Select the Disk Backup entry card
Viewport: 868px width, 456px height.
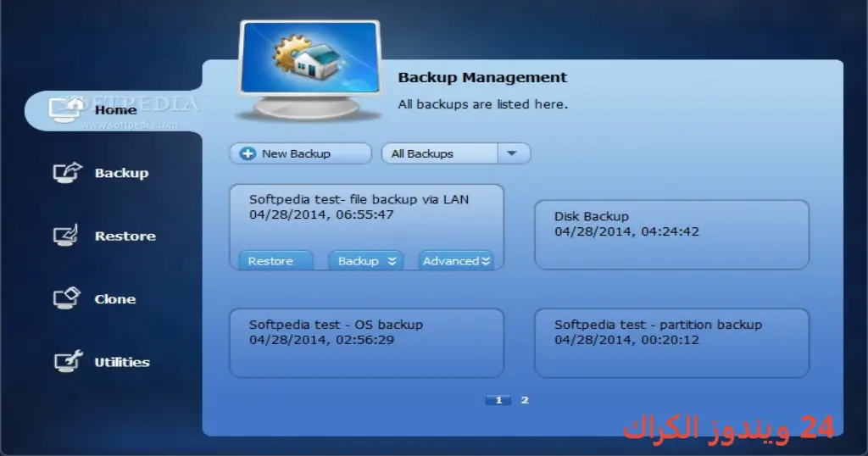tap(671, 235)
